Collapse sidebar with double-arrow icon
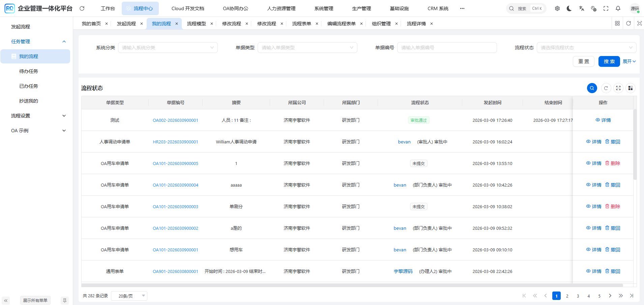 [6, 300]
